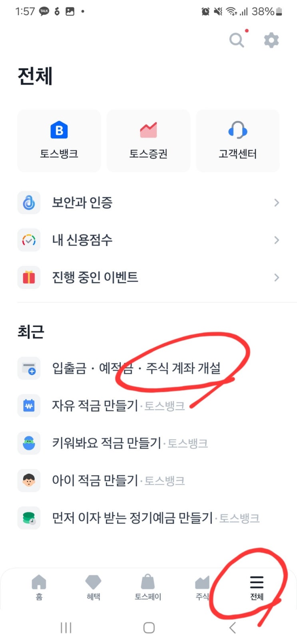The width and height of the screenshot is (297, 644).
Task: Tap 아이 적금 child face icon
Action: [x=29, y=480]
